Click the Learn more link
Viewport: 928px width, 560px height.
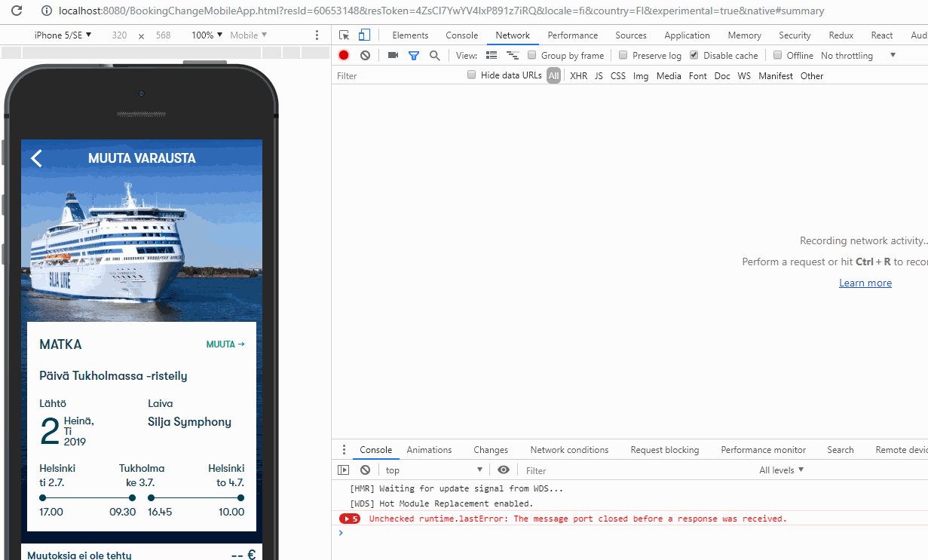pyautogui.click(x=865, y=283)
